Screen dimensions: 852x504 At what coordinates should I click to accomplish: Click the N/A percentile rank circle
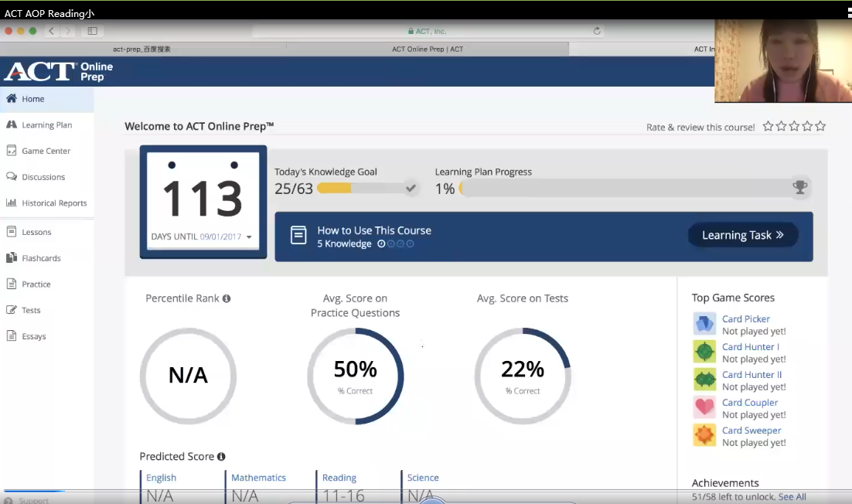click(188, 376)
